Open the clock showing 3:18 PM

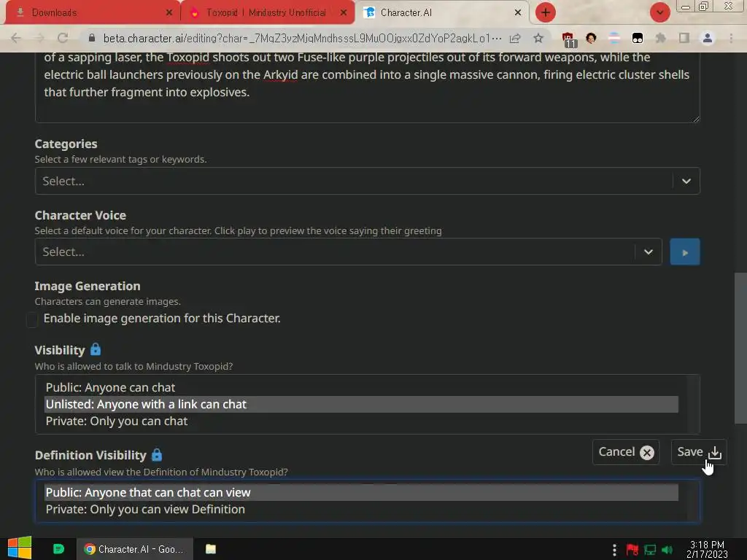[x=707, y=550]
